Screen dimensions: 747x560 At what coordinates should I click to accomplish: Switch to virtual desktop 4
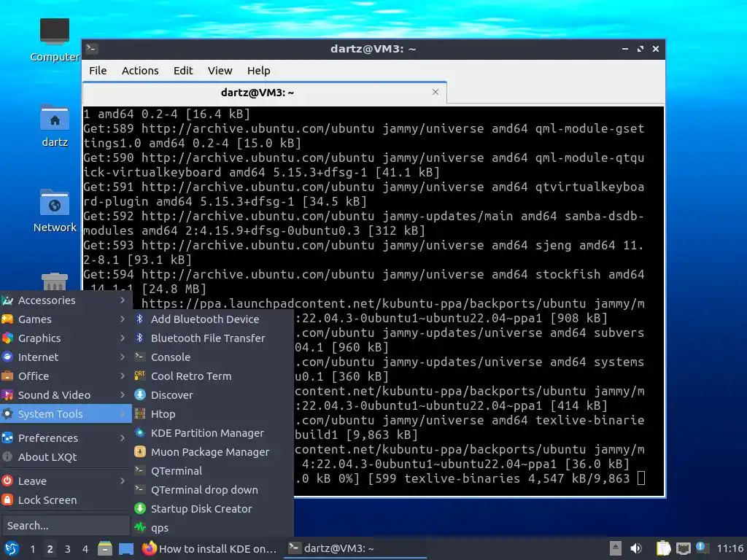point(85,549)
